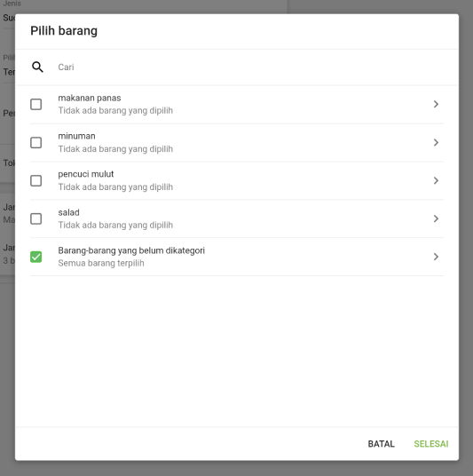Expand uncategorized items chevron
Viewport: 473px width, 476px height.
pyautogui.click(x=436, y=258)
